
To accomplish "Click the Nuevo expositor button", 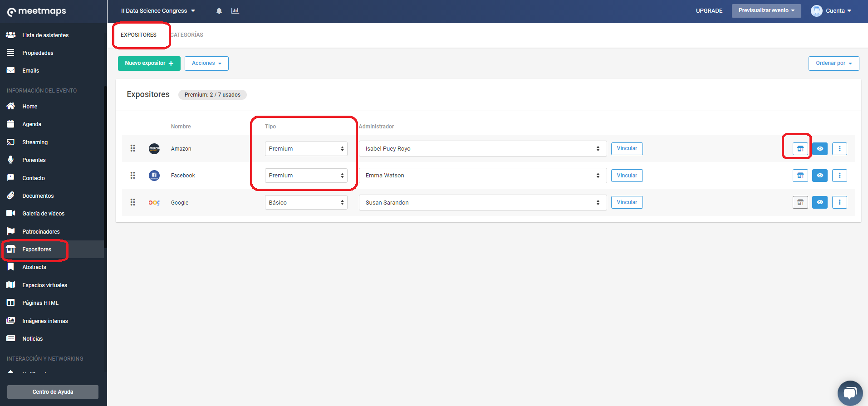I will coord(149,64).
